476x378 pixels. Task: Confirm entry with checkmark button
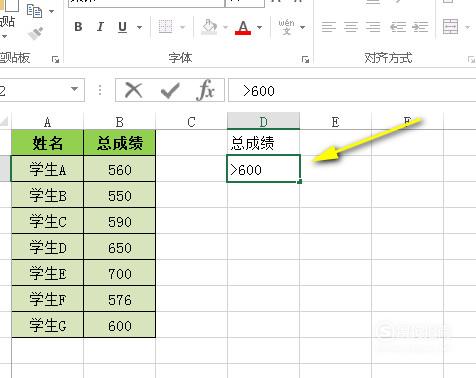pyautogui.click(x=170, y=91)
